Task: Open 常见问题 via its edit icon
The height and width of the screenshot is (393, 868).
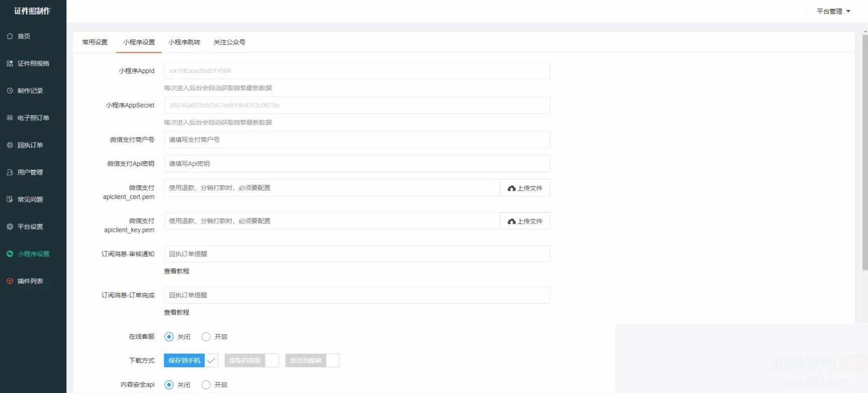Action: coord(10,200)
